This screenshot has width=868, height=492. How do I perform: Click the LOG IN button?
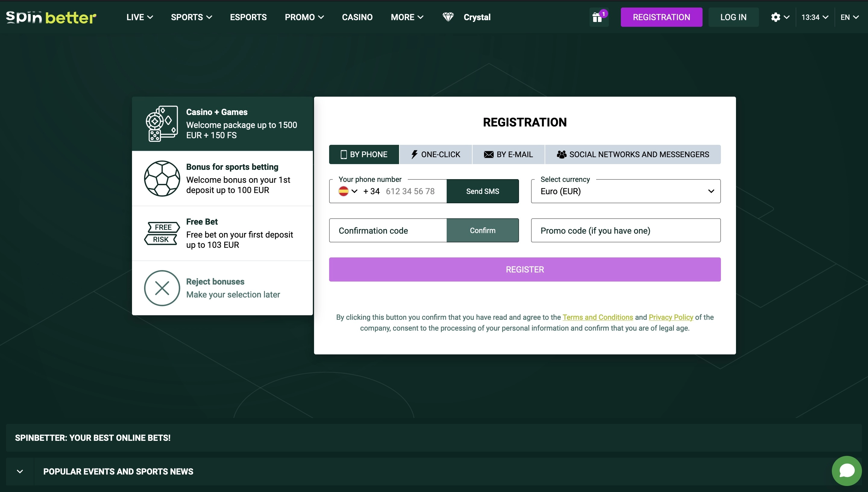733,17
